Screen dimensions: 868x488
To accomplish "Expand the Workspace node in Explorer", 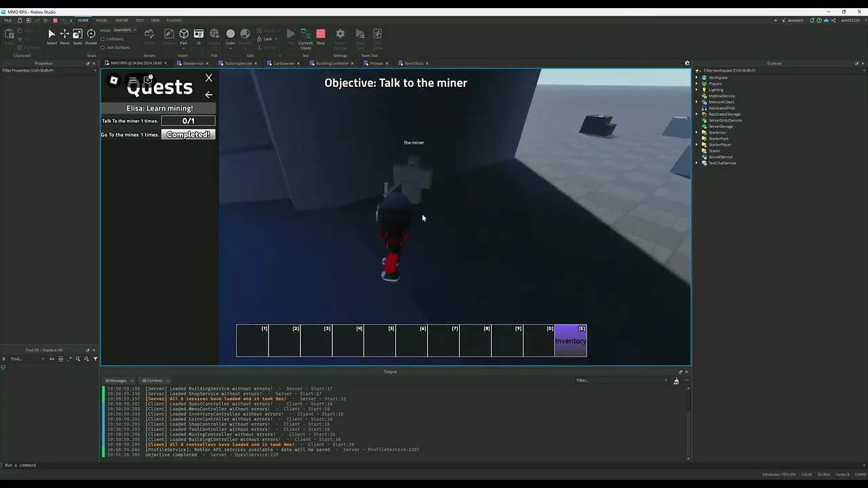I will (x=697, y=78).
